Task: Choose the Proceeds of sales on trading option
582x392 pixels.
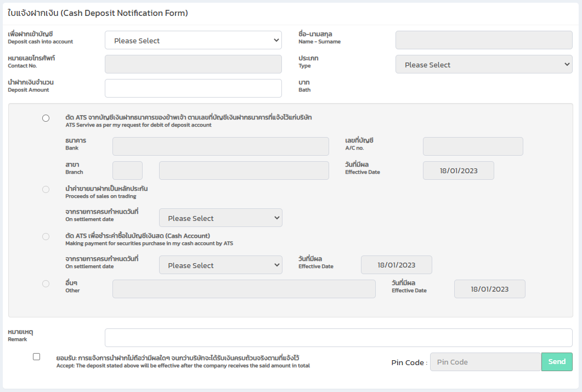Action: [46, 190]
